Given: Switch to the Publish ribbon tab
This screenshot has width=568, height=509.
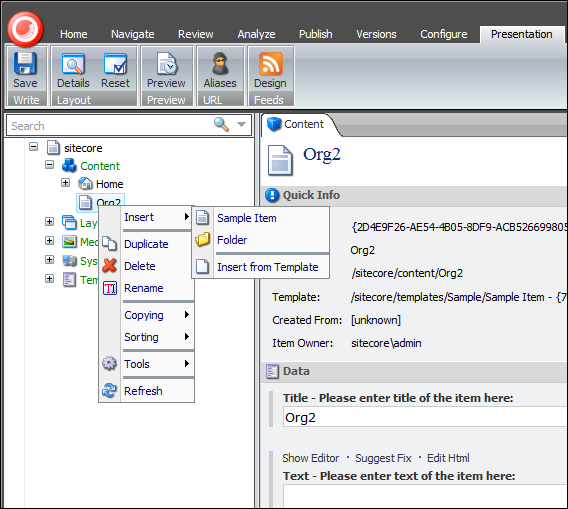Looking at the screenshot, I should pyautogui.click(x=316, y=34).
